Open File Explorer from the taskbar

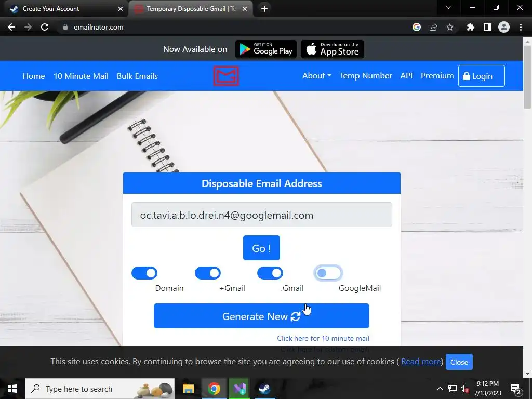188,389
